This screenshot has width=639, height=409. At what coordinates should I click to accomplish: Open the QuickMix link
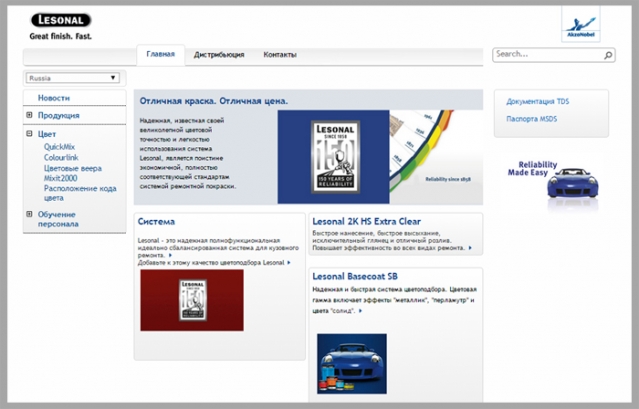pos(59,147)
